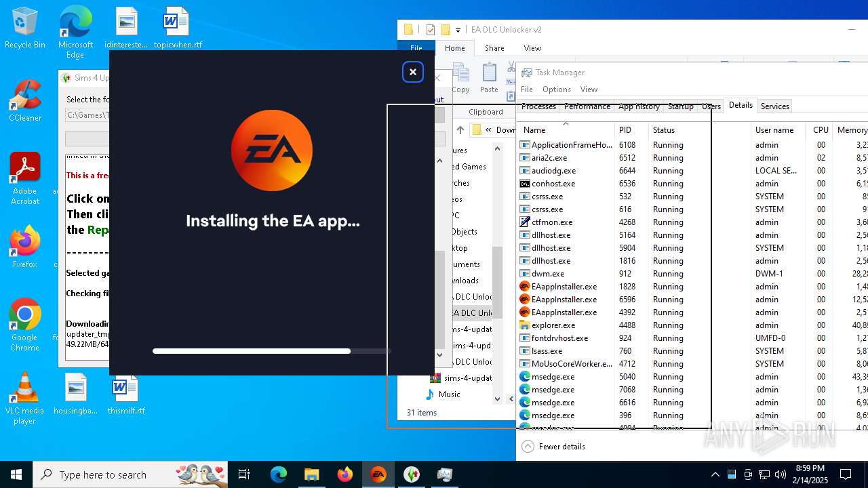Viewport: 868px width, 488px height.
Task: Open Edge from the taskbar
Action: coord(279,474)
